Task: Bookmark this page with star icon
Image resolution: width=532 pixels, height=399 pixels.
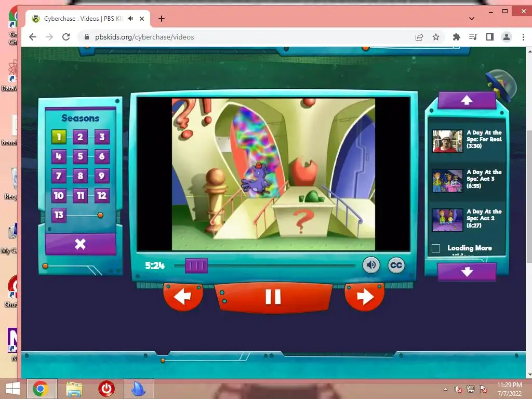Action: tap(436, 37)
